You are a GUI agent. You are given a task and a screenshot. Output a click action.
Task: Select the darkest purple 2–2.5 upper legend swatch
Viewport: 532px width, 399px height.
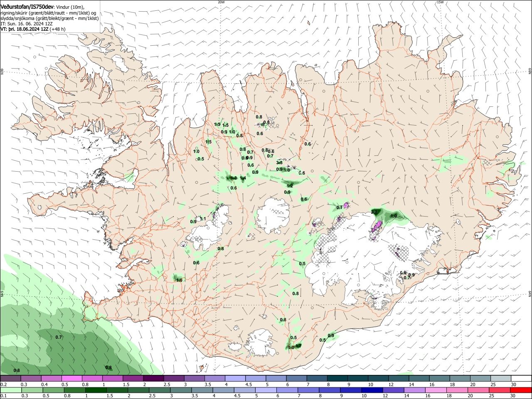[153, 378]
